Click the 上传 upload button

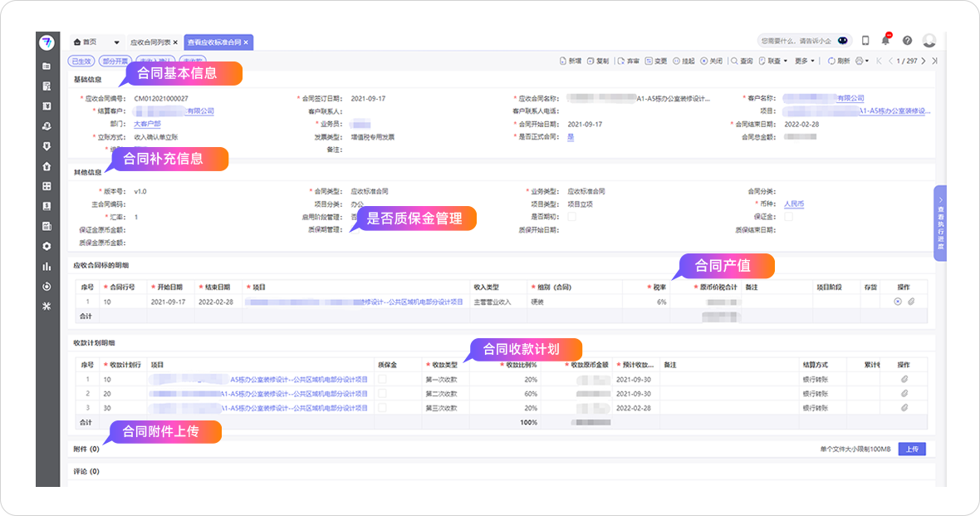(912, 449)
